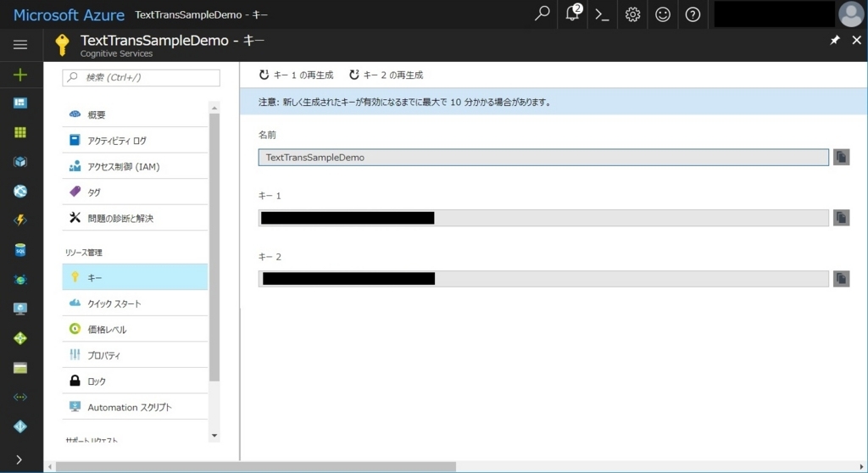Select the キー menu item
The height and width of the screenshot is (473, 868).
point(135,277)
